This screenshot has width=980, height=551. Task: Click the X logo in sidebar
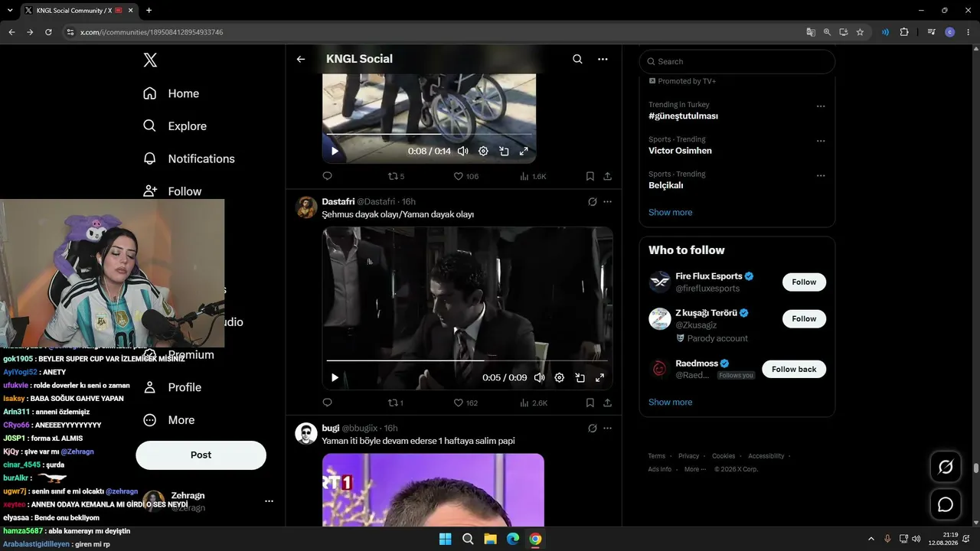click(x=150, y=60)
